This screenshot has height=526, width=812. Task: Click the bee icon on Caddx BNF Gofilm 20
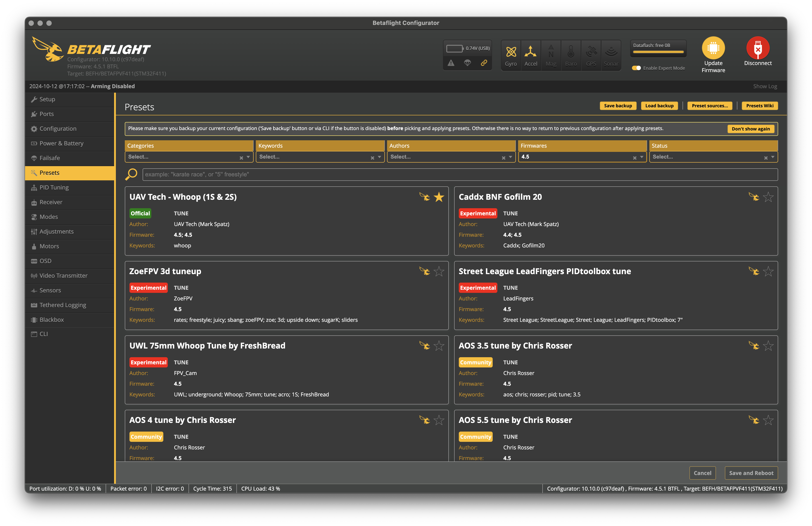tap(754, 197)
